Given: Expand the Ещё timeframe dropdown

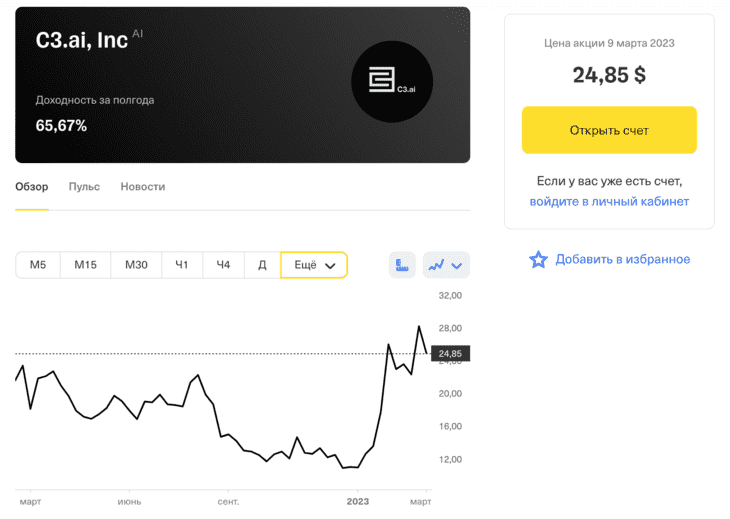Looking at the screenshot, I should (x=314, y=265).
